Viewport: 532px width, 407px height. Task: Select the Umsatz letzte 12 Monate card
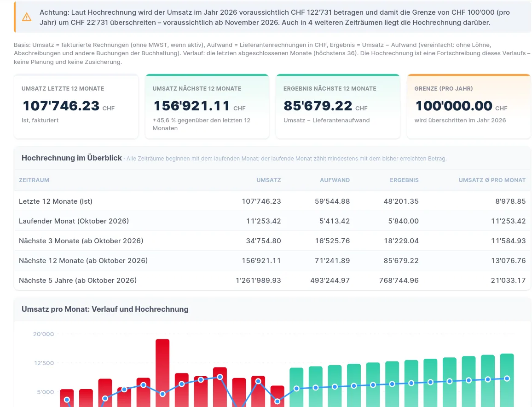(x=76, y=106)
